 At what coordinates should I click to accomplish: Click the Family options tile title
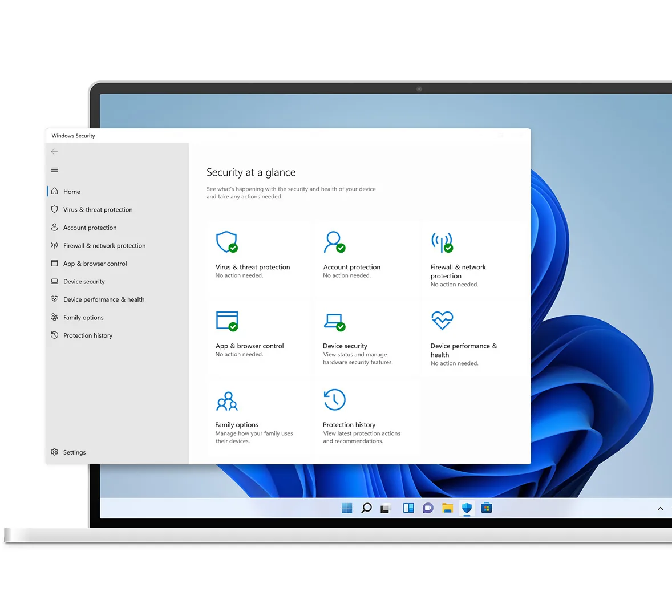pos(237,424)
